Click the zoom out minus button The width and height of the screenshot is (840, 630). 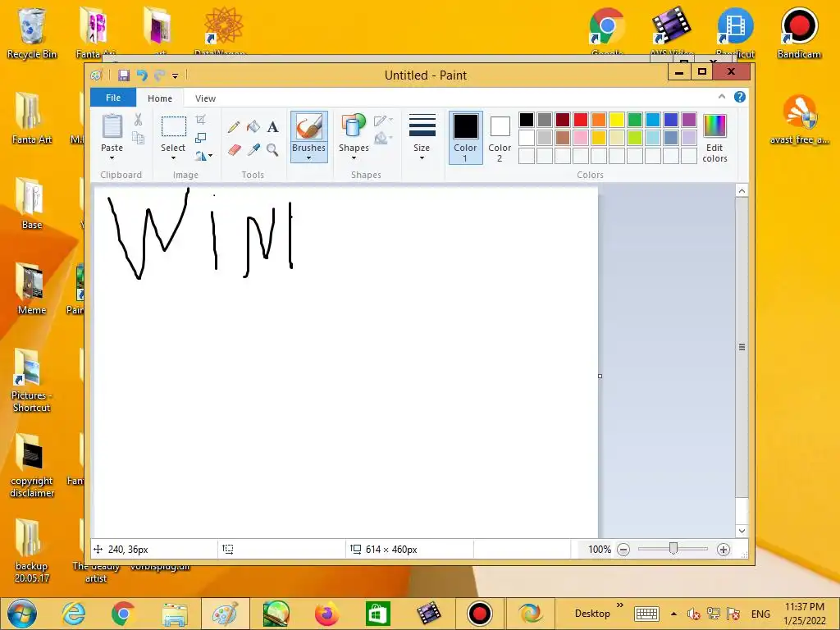click(623, 550)
